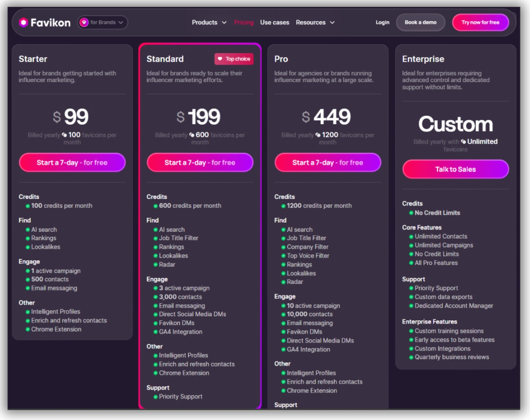Screen dimensions: 530x420
Task: Click Email messaging in Starter plan
Action: coord(54,288)
